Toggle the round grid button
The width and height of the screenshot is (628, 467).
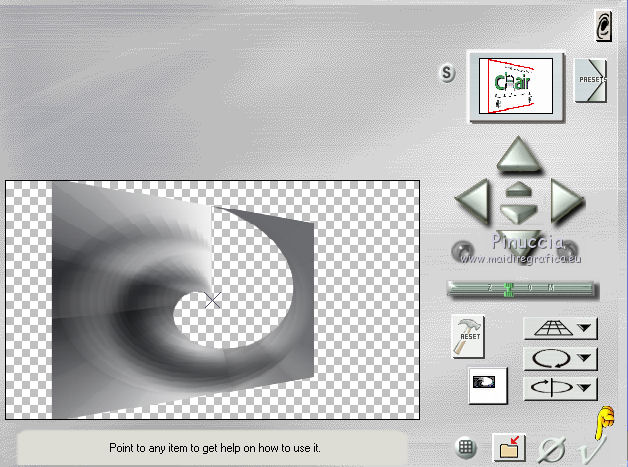(465, 447)
